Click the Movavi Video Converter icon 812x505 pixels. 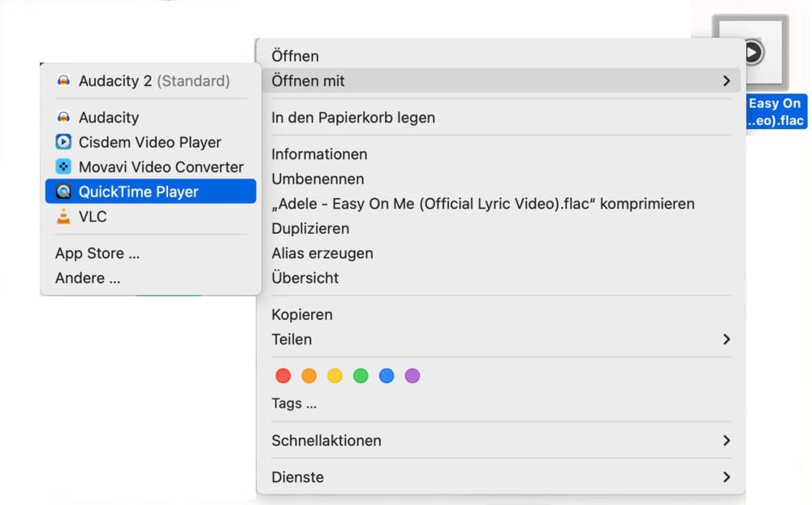[63, 167]
